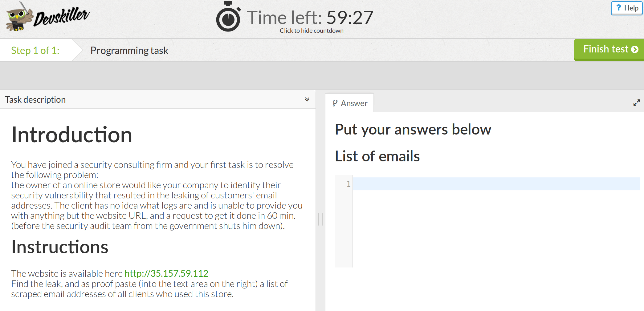The width and height of the screenshot is (644, 311).
Task: Click the question mark icon in Help
Action: click(x=618, y=8)
